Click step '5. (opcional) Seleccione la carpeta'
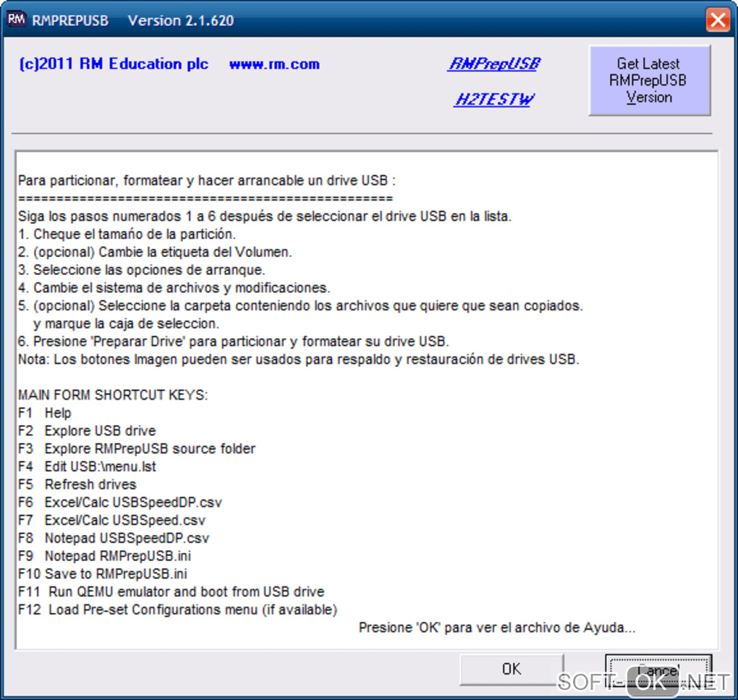 point(300,305)
